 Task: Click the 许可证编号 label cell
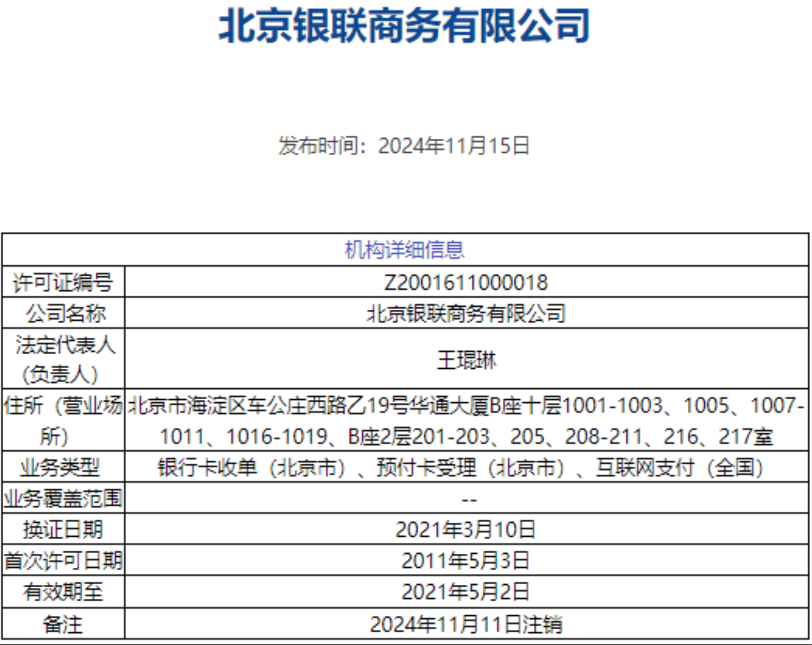pos(63,282)
